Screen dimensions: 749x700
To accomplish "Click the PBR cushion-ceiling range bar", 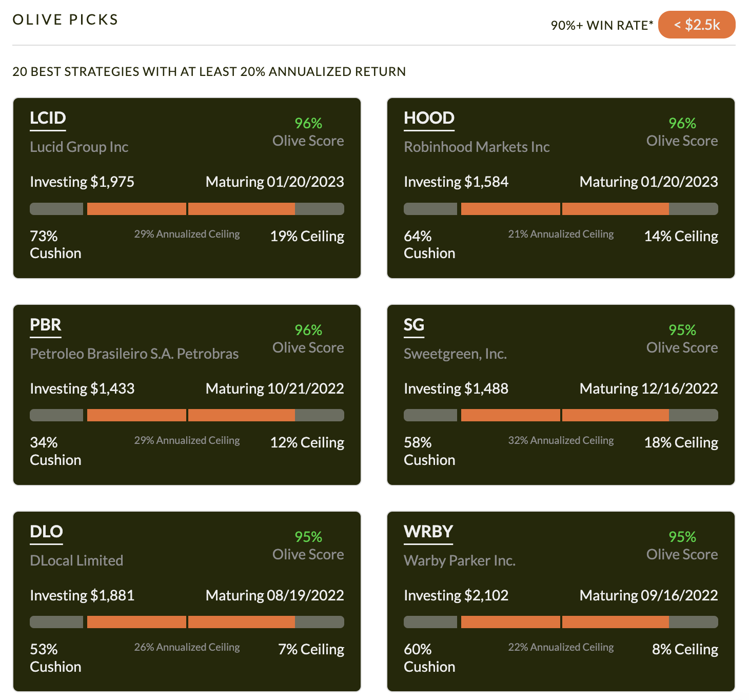I will (x=187, y=415).
